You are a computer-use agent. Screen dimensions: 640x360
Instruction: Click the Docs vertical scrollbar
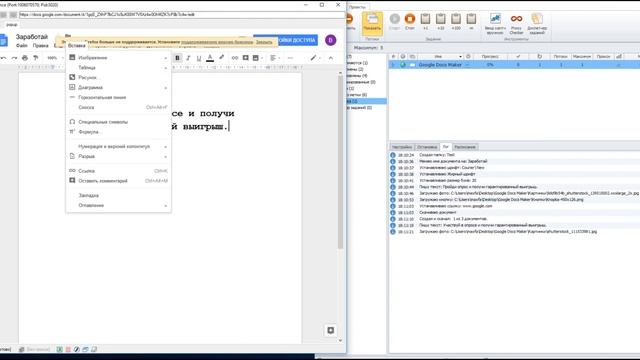340,163
